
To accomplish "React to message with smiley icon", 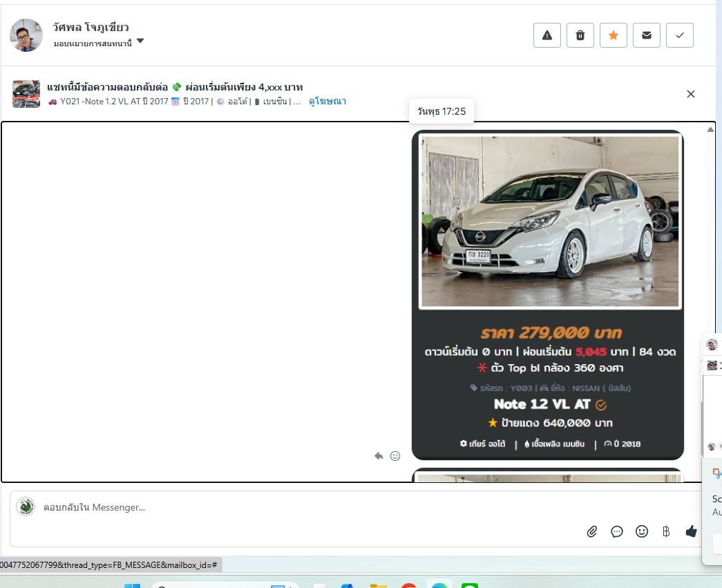I will pyautogui.click(x=395, y=456).
